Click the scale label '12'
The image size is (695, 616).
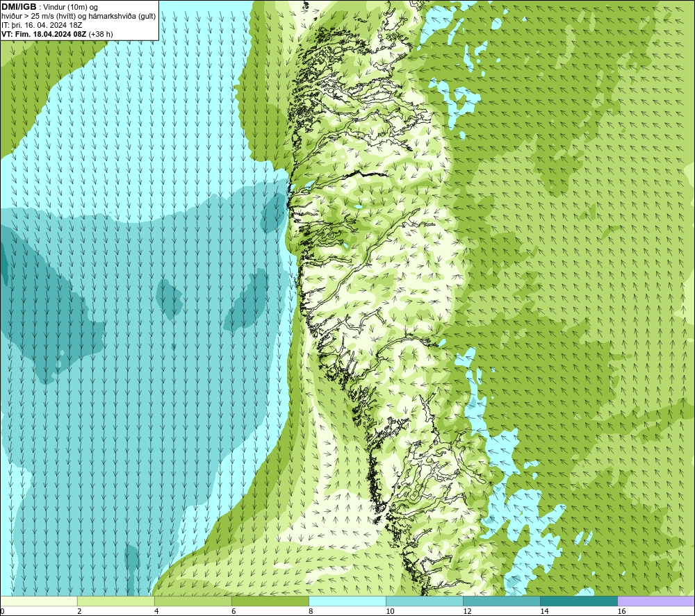coord(467,612)
